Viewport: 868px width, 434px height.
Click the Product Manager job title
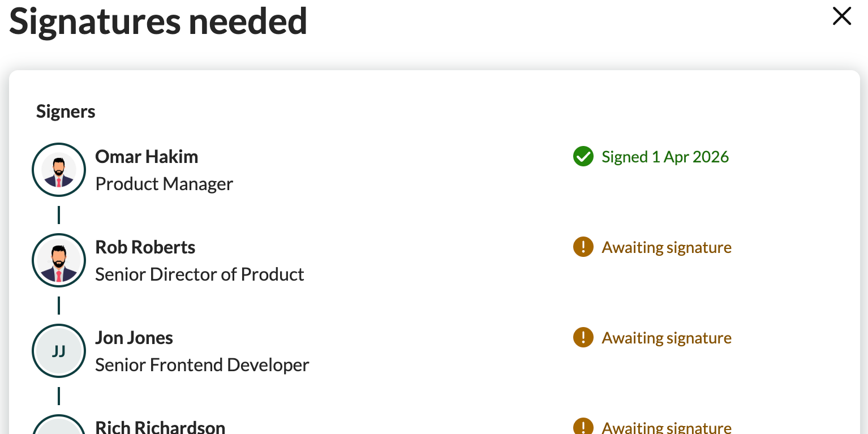pos(164,184)
